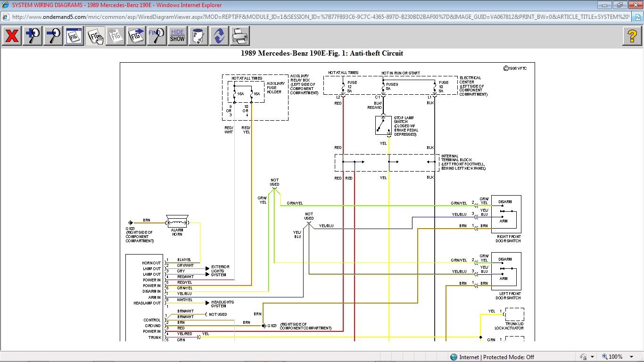Go to the previous figure
The width and height of the screenshot is (644, 362).
pyautogui.click(x=116, y=36)
